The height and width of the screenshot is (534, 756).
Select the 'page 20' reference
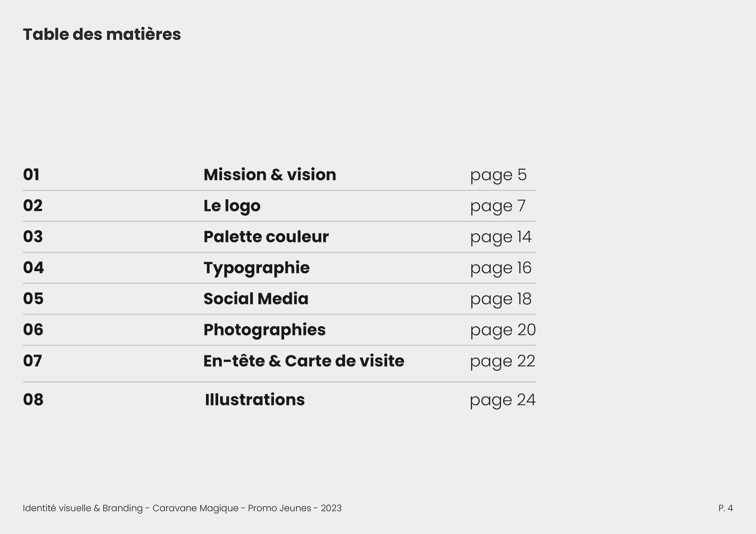[503, 330]
